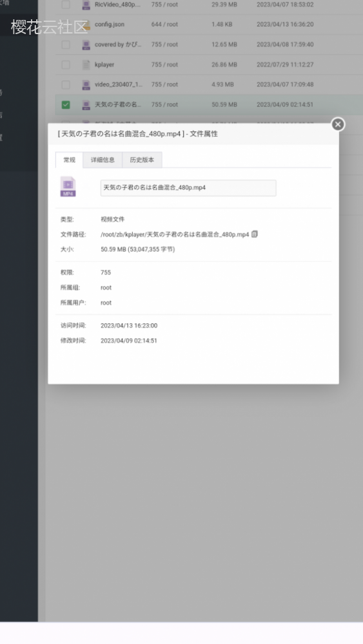Click the date 2023/04/07 17:09:48
Viewport: 363px width, 644px height.
point(285,84)
